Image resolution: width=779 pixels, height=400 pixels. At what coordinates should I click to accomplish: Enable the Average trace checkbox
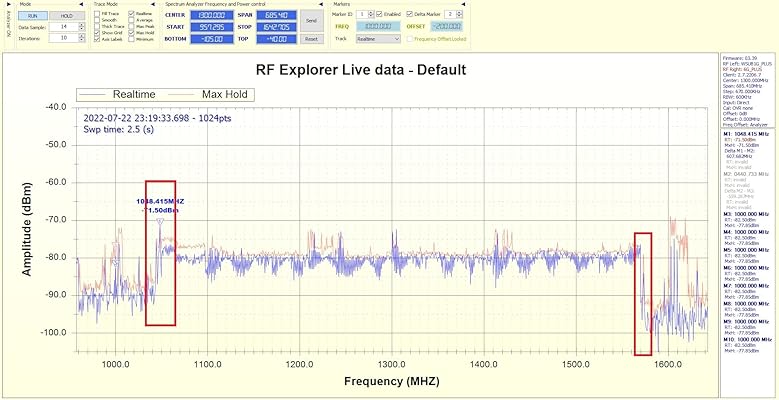pyautogui.click(x=131, y=20)
